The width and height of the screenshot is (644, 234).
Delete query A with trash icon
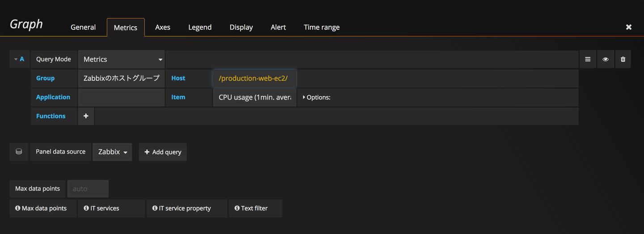623,59
